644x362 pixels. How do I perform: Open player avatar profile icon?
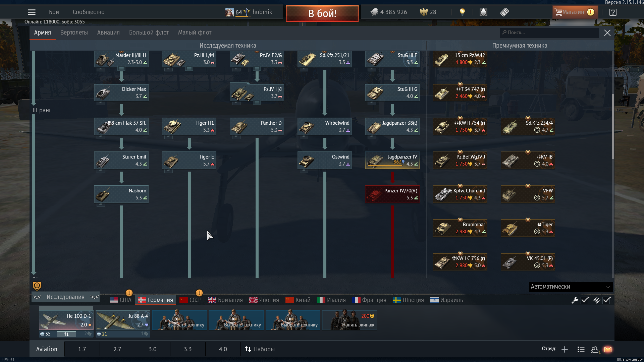229,12
